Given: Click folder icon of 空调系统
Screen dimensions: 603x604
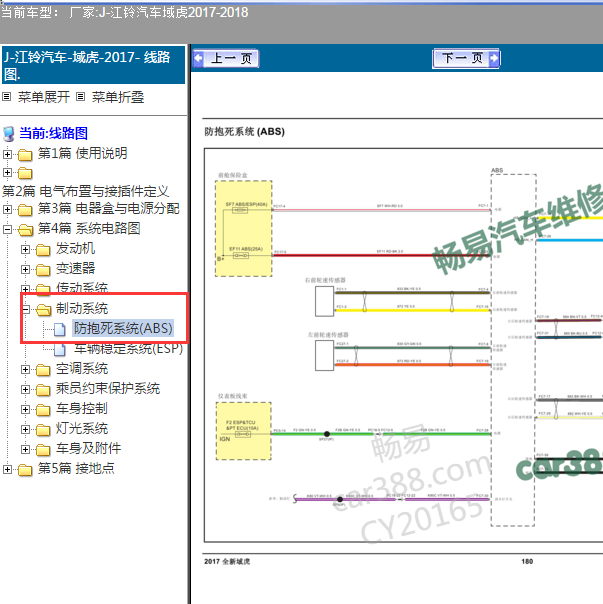Looking at the screenshot, I should click(x=43, y=370).
